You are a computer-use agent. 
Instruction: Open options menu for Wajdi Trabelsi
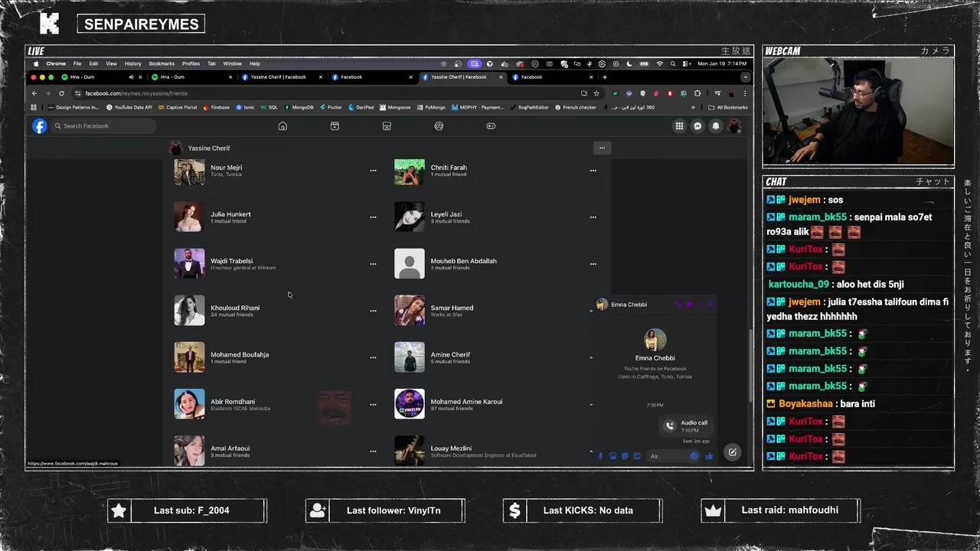point(373,264)
